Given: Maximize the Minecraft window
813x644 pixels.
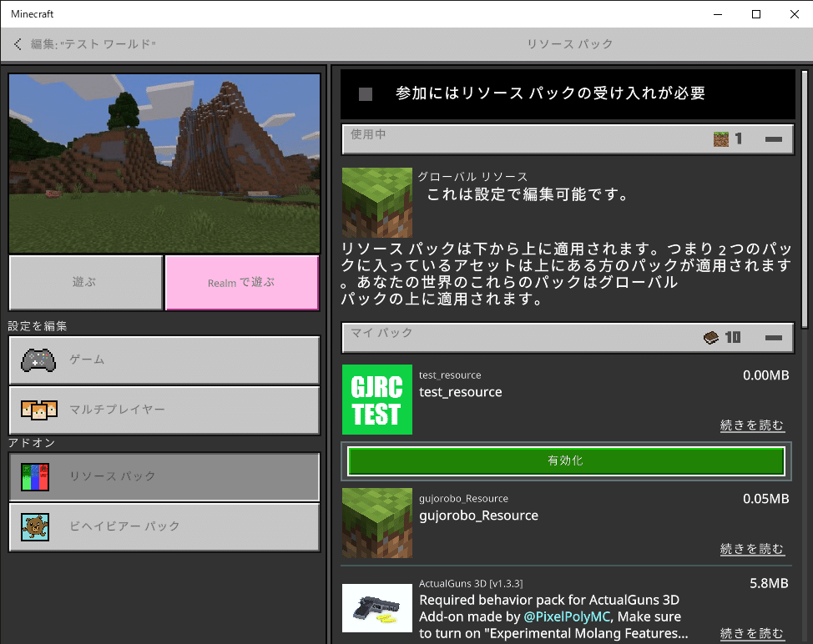Looking at the screenshot, I should click(756, 14).
